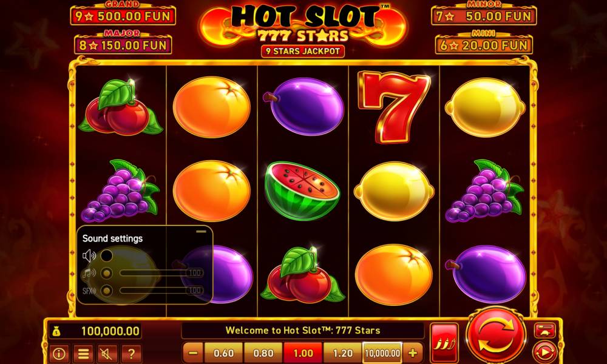Open the chili pepper volatility selector
Image resolution: width=607 pixels, height=364 pixels.
[444, 342]
